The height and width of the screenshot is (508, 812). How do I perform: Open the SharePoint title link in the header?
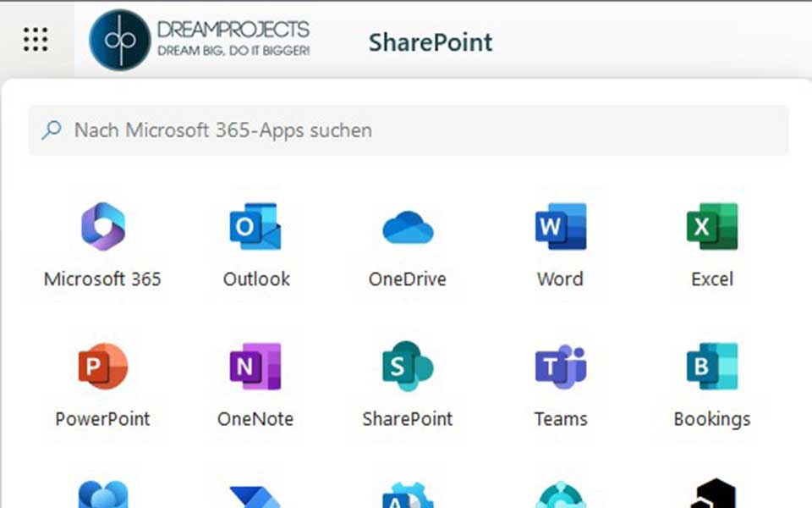(431, 42)
